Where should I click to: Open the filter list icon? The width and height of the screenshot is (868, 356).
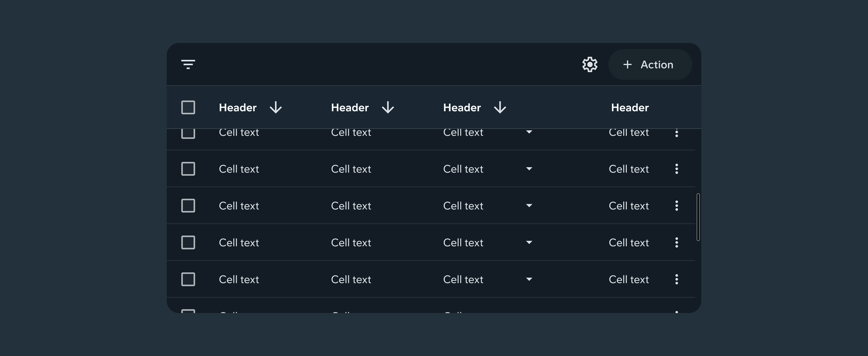(x=188, y=64)
